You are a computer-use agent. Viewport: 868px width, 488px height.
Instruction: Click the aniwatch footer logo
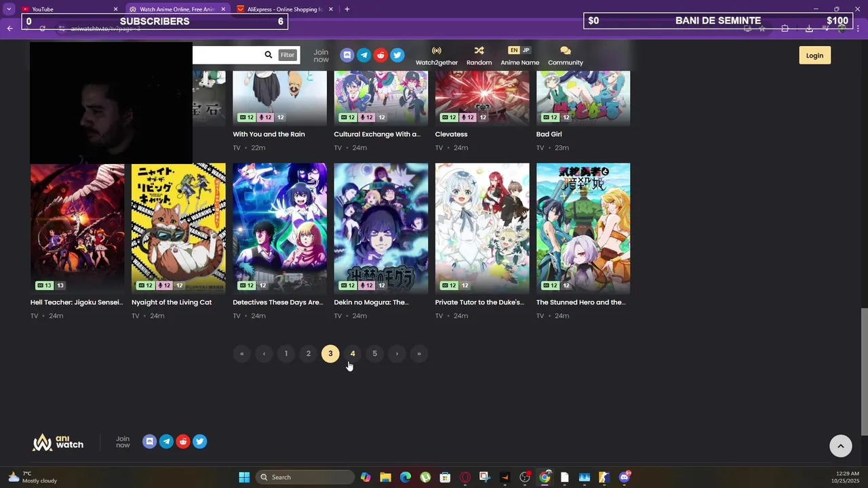[x=58, y=443]
